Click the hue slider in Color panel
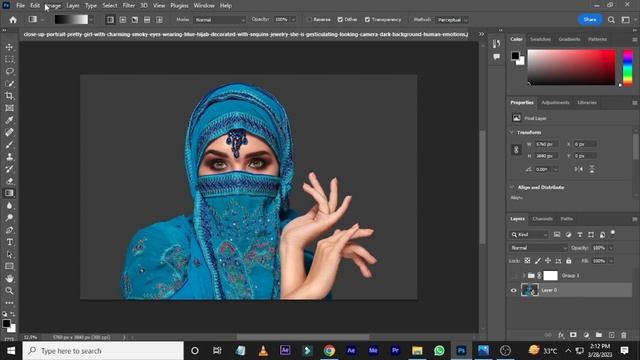This screenshot has height=360, width=640. (x=628, y=68)
